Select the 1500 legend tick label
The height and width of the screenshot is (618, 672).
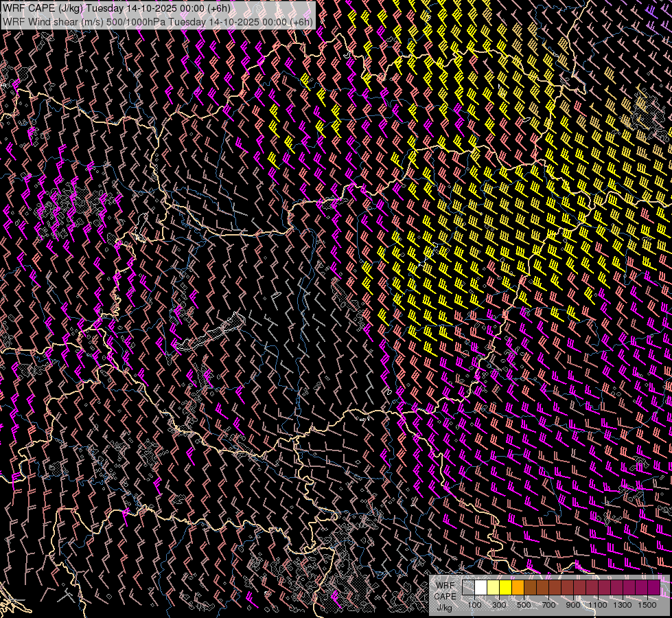647,605
